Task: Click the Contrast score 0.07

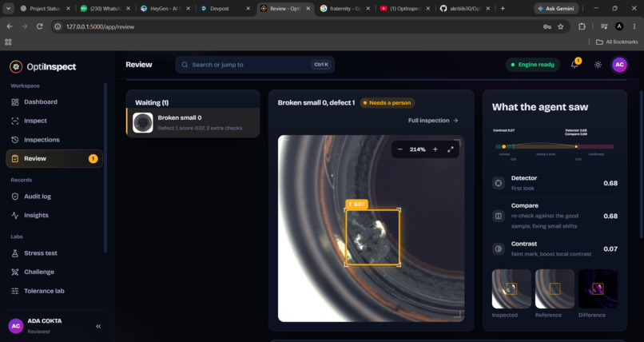Action: click(610, 249)
